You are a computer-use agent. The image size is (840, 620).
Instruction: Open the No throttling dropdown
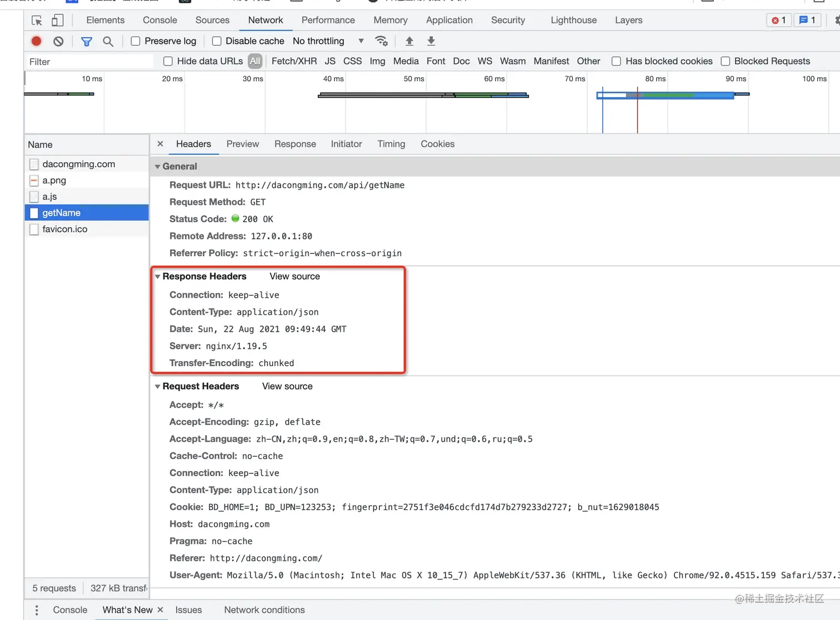pyautogui.click(x=328, y=41)
